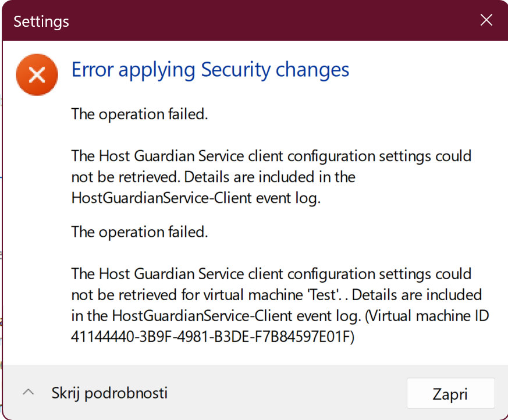Click the Settings title bar text
The image size is (508, 420).
click(41, 21)
